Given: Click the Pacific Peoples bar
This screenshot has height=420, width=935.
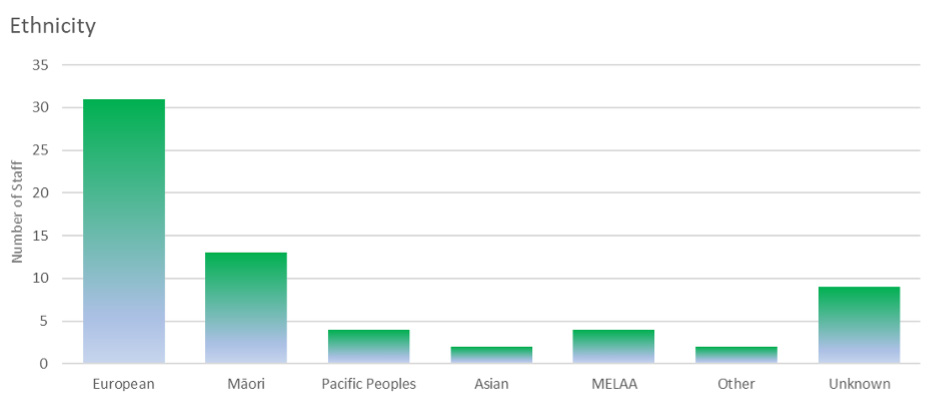Looking at the screenshot, I should pyautogui.click(x=368, y=346).
